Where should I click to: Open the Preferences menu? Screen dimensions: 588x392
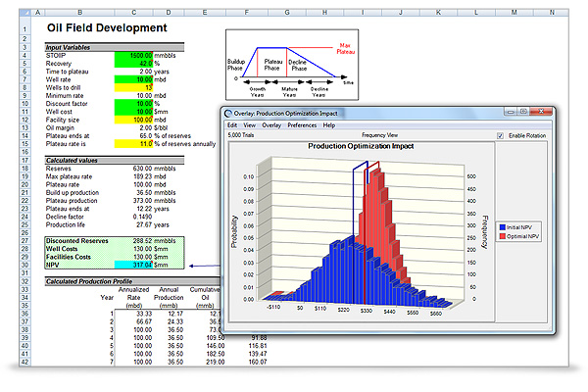[x=302, y=125]
